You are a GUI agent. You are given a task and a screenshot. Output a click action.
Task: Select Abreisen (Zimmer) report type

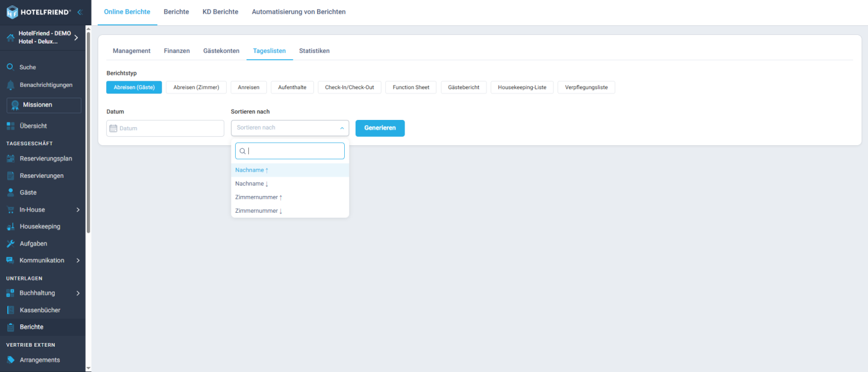pyautogui.click(x=197, y=87)
